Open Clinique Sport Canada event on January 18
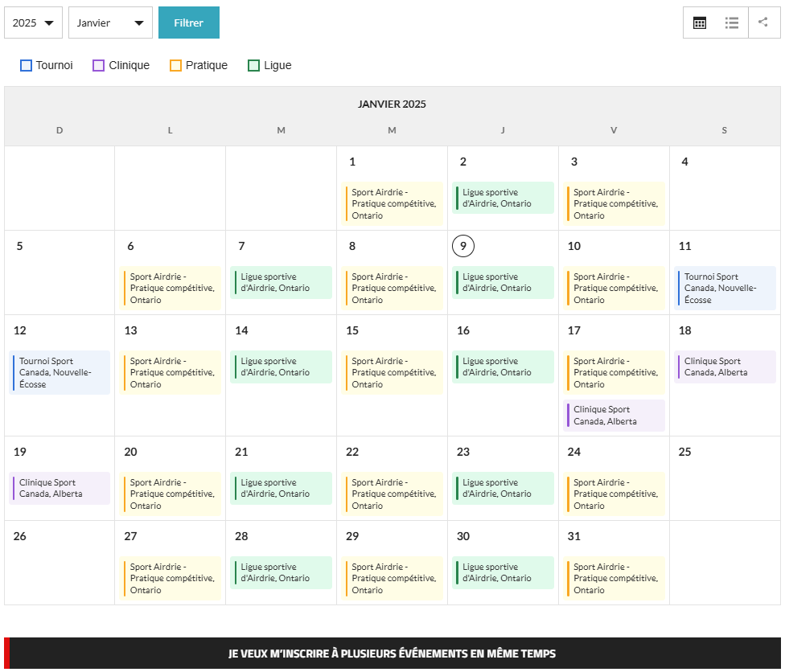This screenshot has height=672, width=785. (x=725, y=367)
